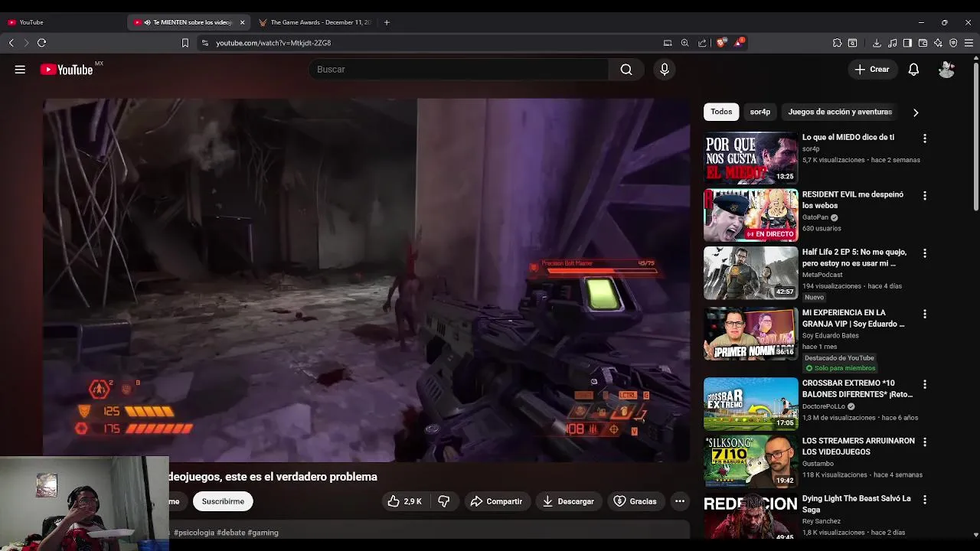The image size is (980, 551).
Task: View site settings icon beside URL
Action: [204, 43]
